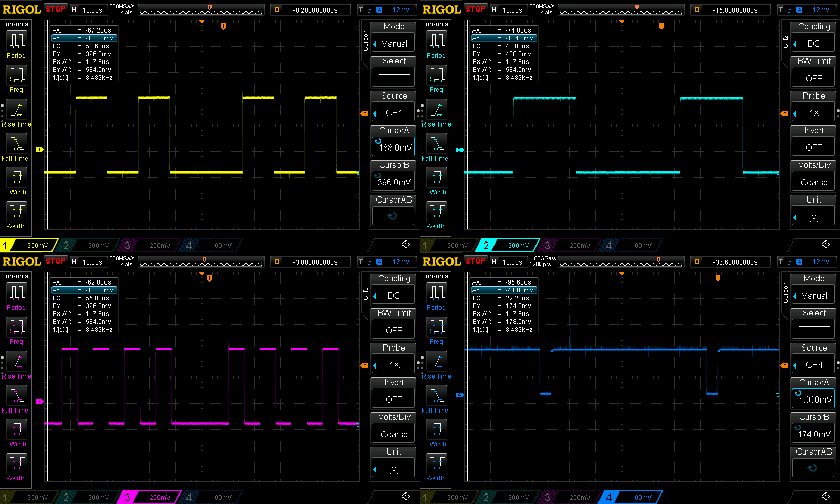The image size is (840, 504).
Task: Select Period measurement in yellow CH1 capture
Action: [x=16, y=44]
